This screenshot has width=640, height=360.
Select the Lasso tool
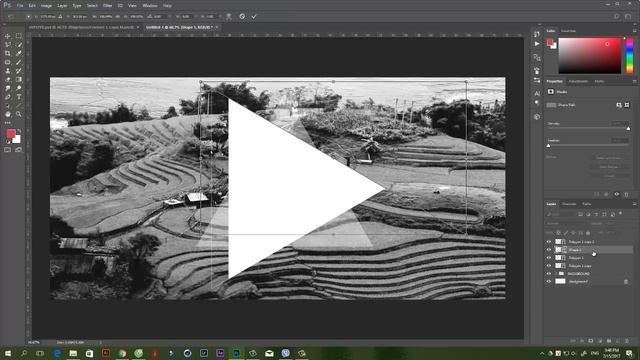[x=8, y=44]
